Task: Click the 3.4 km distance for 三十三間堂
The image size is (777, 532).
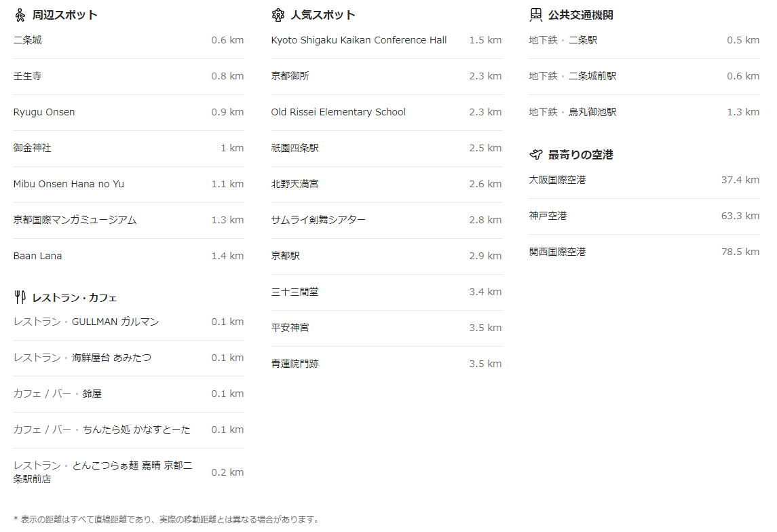Action: 485,292
